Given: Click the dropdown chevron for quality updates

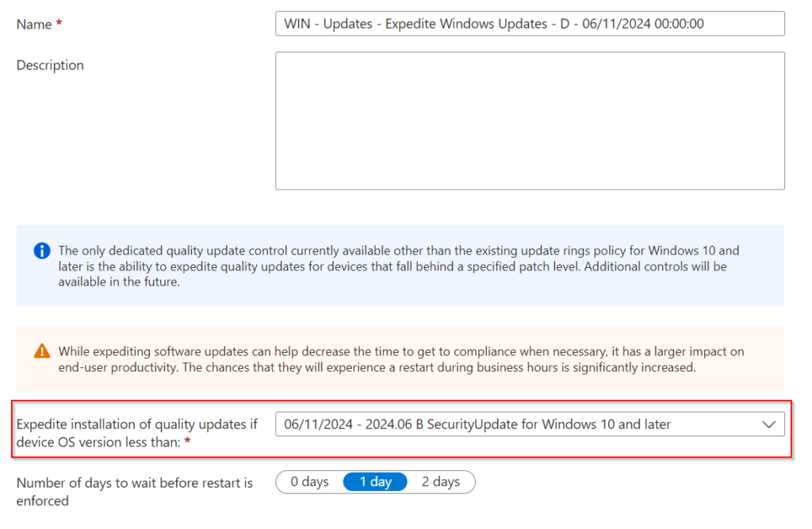Looking at the screenshot, I should tap(768, 424).
